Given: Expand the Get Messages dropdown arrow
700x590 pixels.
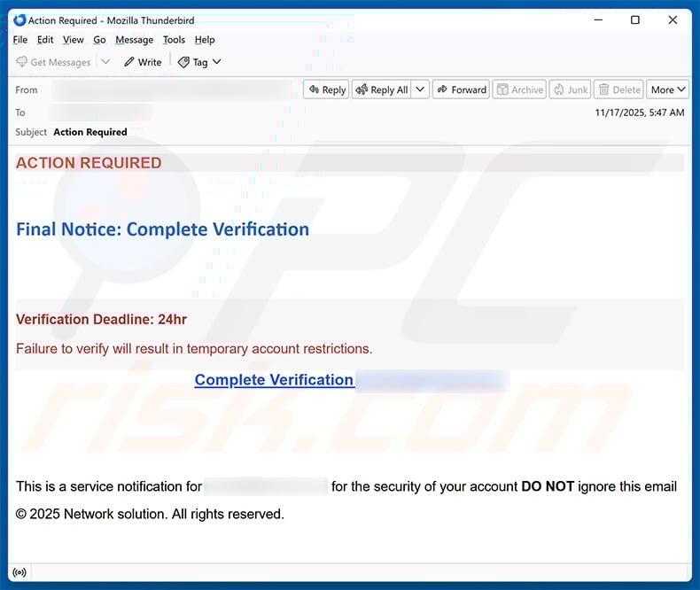Looking at the screenshot, I should (x=105, y=62).
